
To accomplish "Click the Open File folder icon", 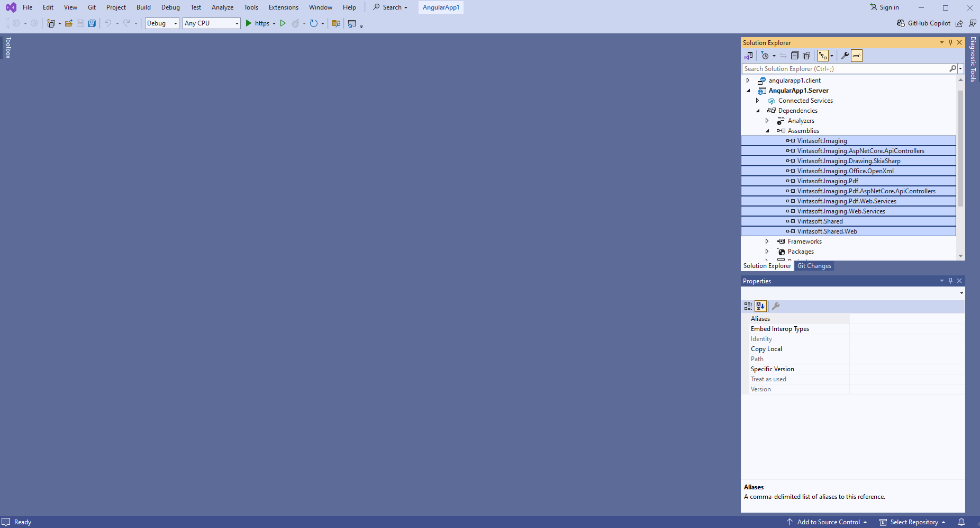I will [69, 23].
